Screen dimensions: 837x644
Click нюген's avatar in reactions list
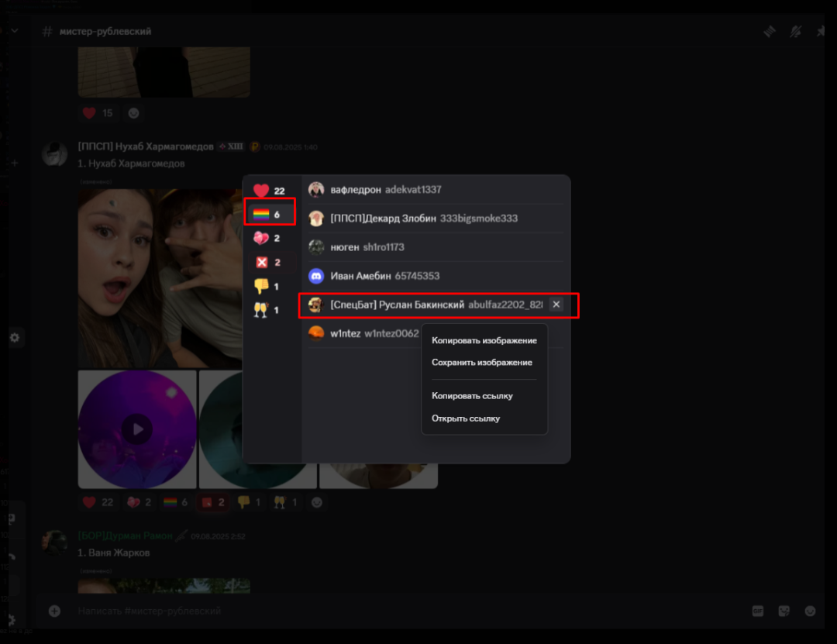(316, 247)
